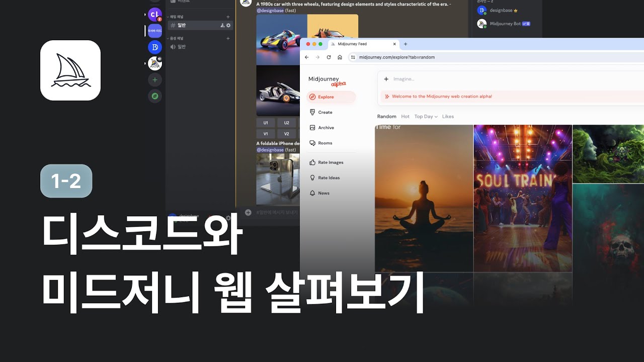Click the plus icon beside Imagine

pyautogui.click(x=386, y=79)
